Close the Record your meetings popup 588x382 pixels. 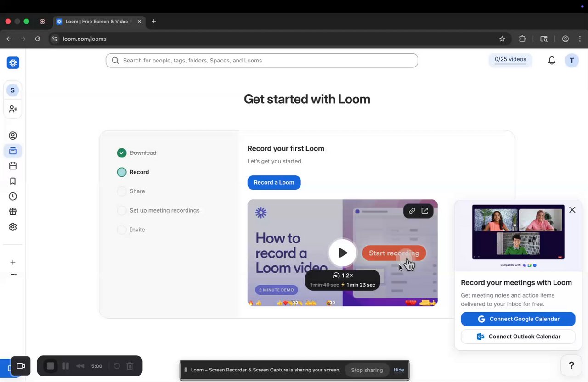tap(572, 210)
